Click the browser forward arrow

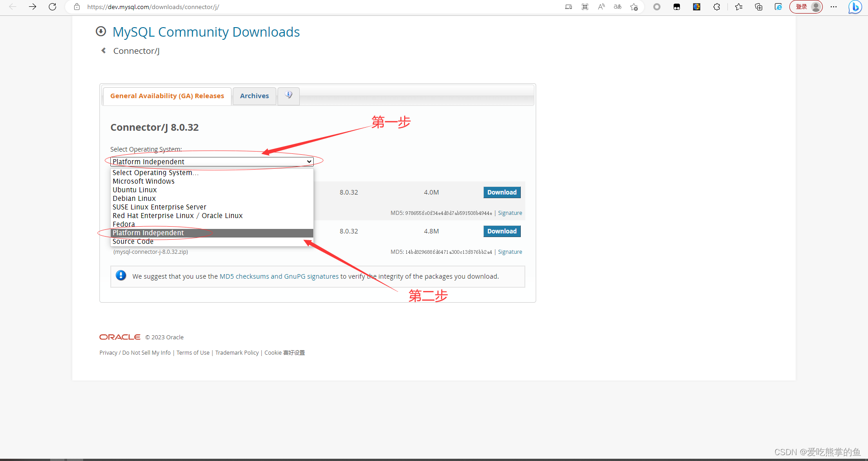coord(33,7)
